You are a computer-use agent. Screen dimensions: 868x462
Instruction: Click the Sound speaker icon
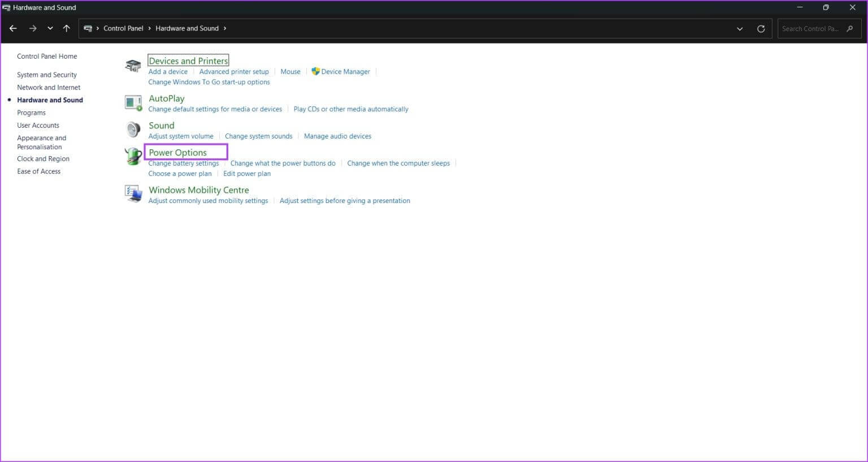[x=133, y=129]
